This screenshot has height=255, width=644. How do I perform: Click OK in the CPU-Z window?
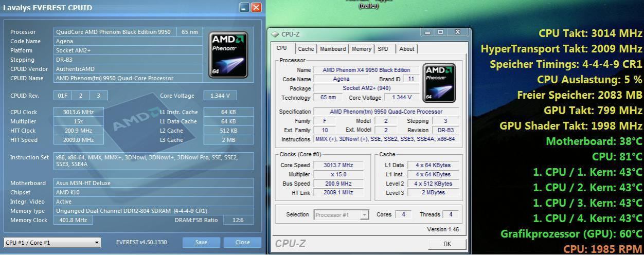pos(447,244)
